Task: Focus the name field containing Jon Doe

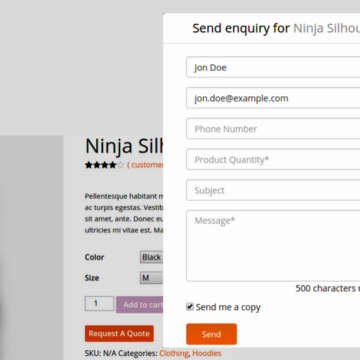Action: (x=273, y=67)
